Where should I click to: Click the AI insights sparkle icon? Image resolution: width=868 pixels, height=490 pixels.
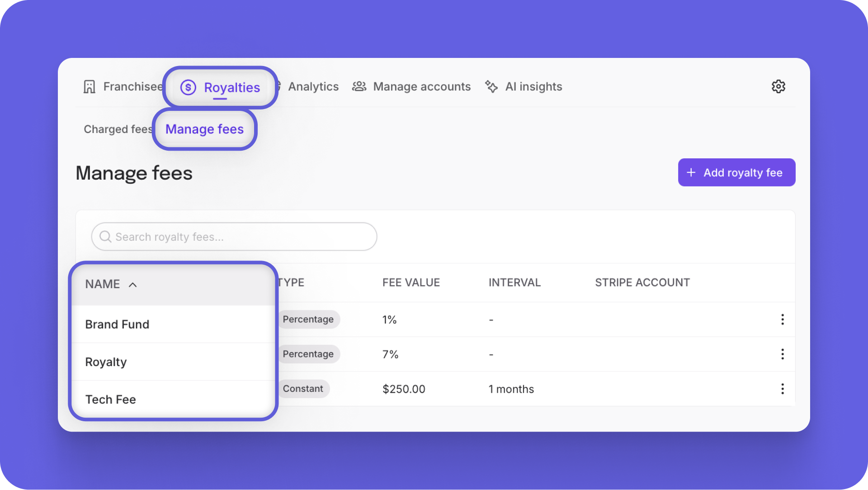click(491, 86)
